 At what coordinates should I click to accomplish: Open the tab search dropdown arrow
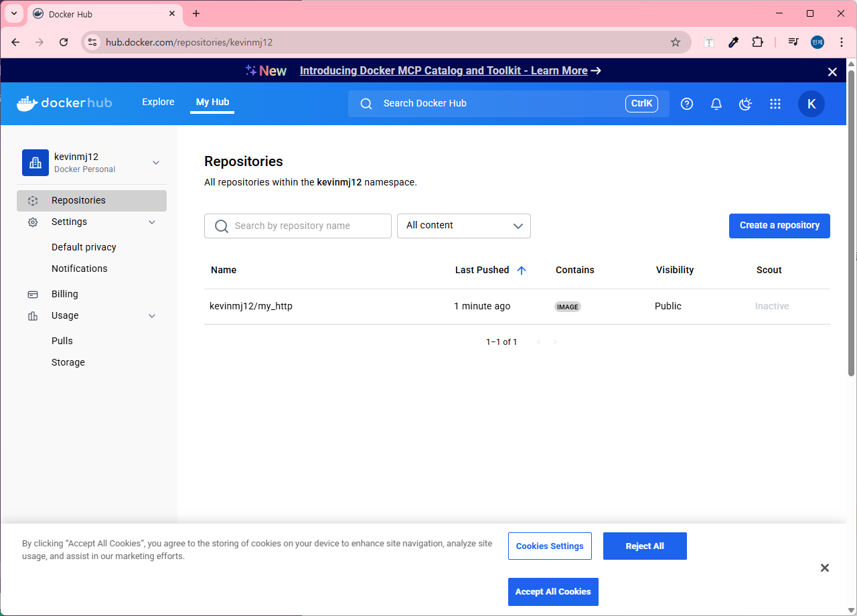[14, 13]
